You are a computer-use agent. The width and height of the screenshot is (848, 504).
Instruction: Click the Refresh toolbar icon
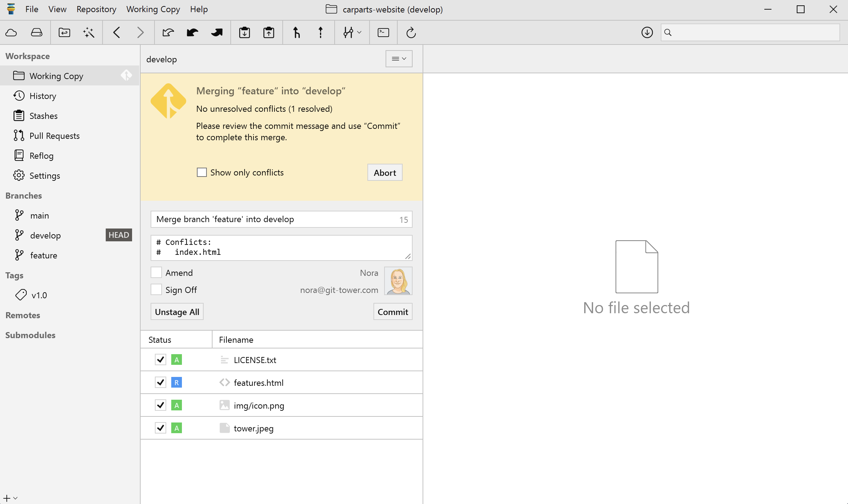[x=411, y=33]
